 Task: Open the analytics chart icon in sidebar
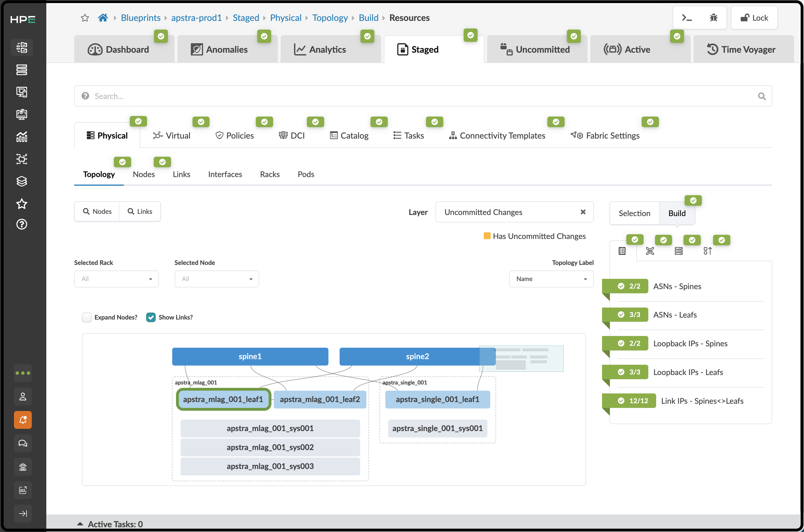click(x=22, y=137)
